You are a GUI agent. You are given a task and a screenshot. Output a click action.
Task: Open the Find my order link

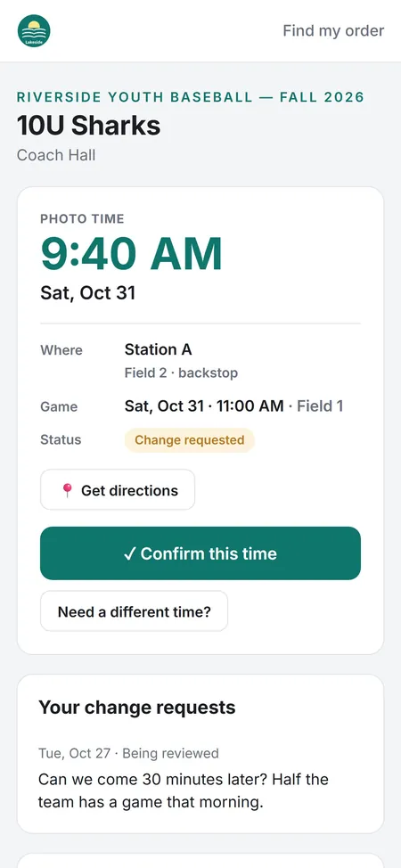point(333,30)
